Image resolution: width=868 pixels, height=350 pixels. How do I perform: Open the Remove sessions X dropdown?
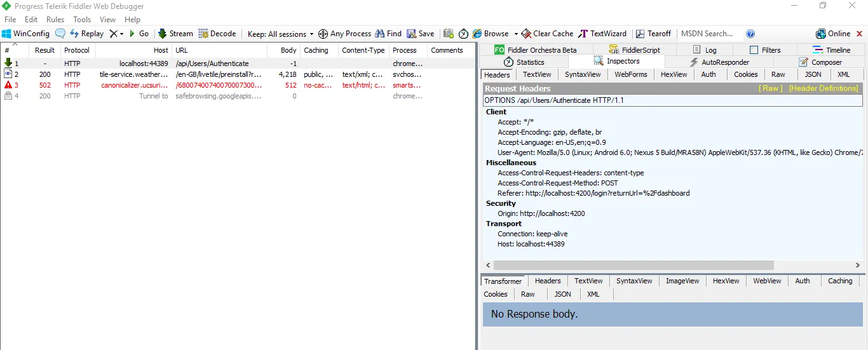click(x=116, y=34)
